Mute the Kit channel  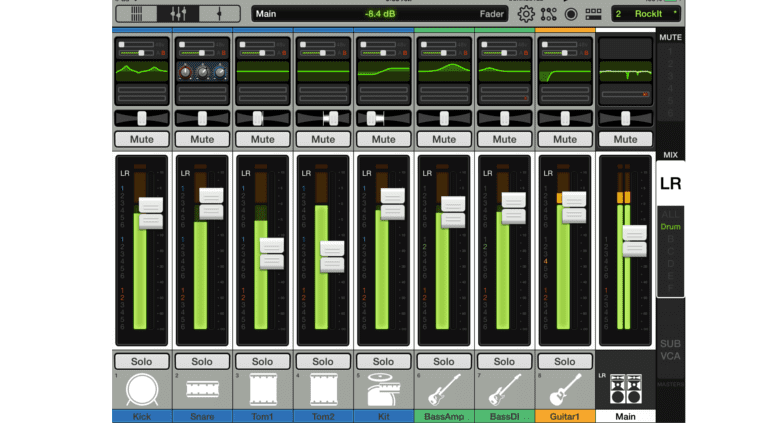coord(384,139)
